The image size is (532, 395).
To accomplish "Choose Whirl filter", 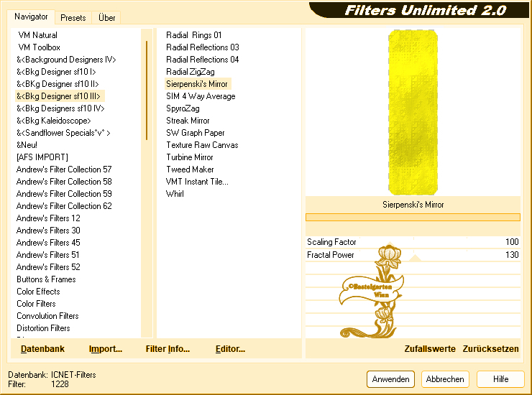I will 175,194.
